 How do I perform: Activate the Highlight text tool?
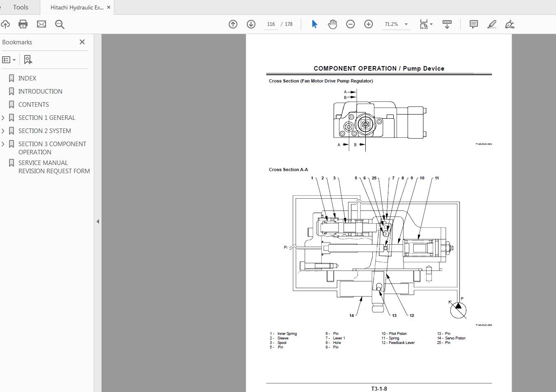491,24
